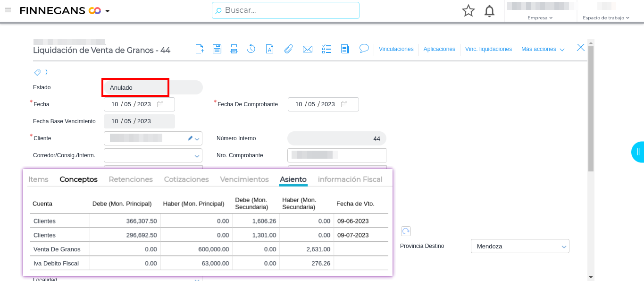Image resolution: width=644 pixels, height=281 pixels.
Task: Expand the chevron next to tag icon
Action: click(46, 72)
